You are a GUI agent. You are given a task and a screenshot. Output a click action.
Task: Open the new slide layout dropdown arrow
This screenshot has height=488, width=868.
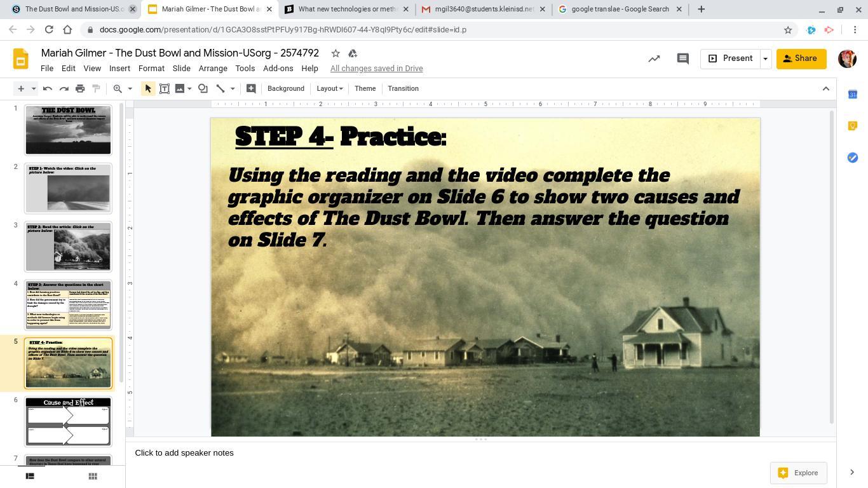tap(34, 88)
